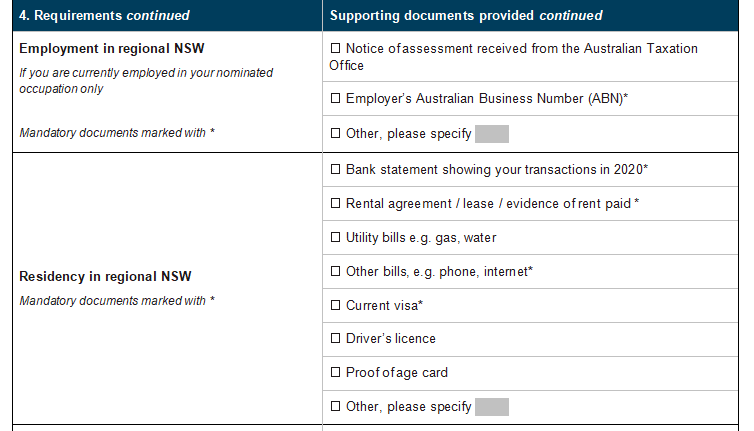Tick the Driver's licence checkbox
The image size is (754, 431).
(336, 338)
